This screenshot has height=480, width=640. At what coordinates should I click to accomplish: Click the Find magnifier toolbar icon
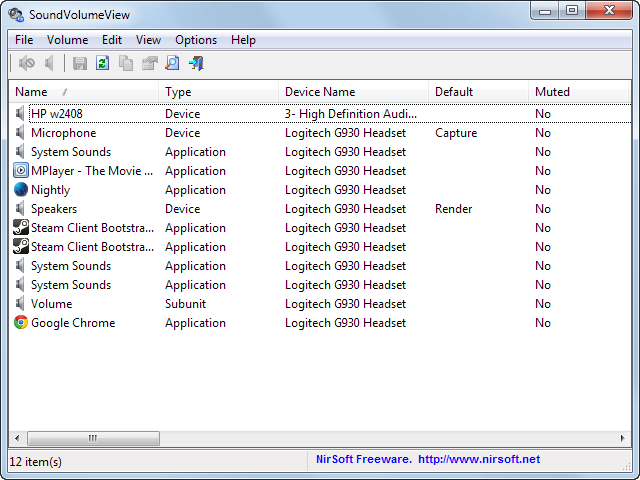coord(172,63)
